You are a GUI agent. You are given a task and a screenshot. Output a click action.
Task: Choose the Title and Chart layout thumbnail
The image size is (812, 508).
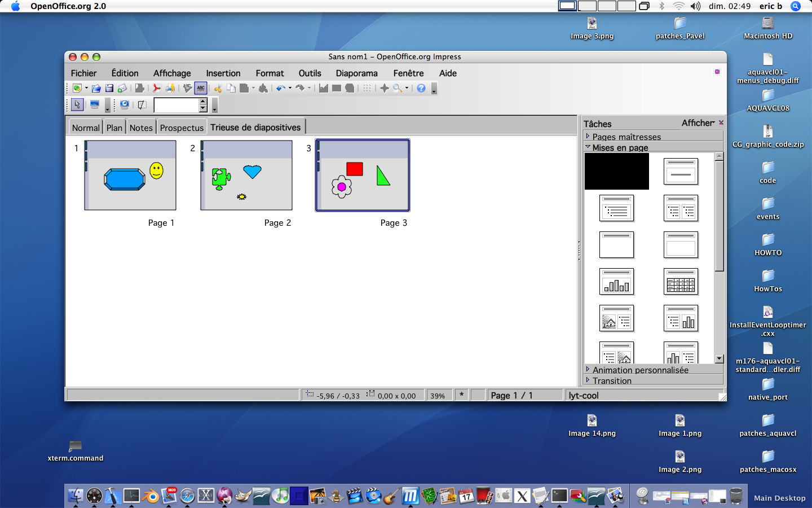[616, 282]
